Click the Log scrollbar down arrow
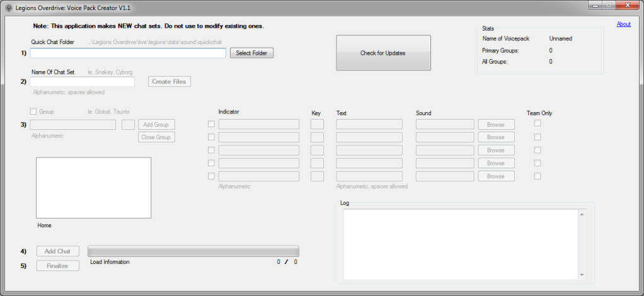Image resolution: width=644 pixels, height=296 pixels. point(582,275)
